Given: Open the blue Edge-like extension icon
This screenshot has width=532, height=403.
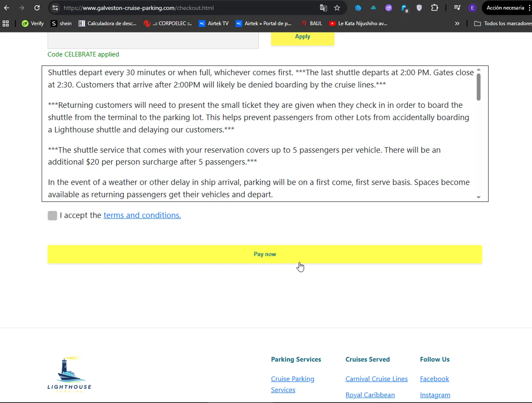Looking at the screenshot, I should tap(358, 8).
